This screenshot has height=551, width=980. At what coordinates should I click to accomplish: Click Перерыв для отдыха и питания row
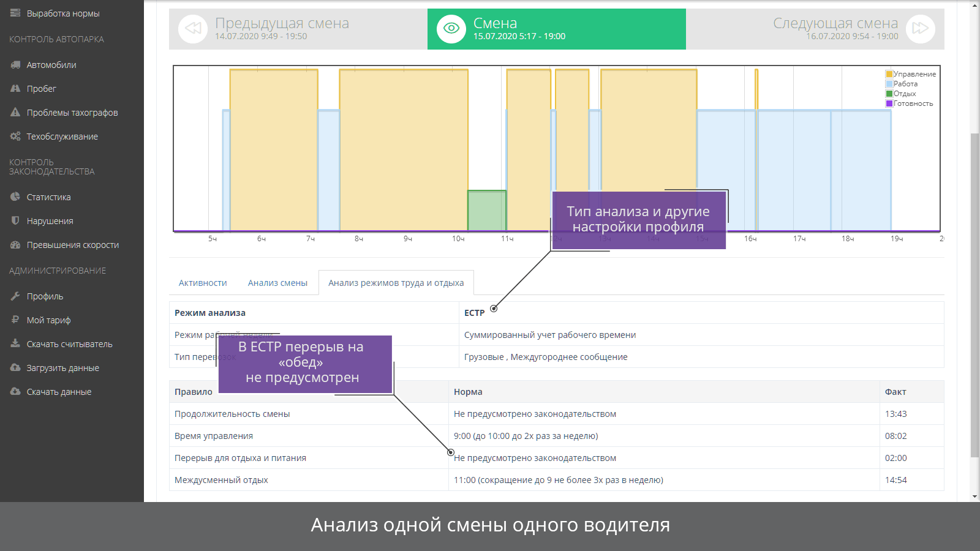pos(556,458)
